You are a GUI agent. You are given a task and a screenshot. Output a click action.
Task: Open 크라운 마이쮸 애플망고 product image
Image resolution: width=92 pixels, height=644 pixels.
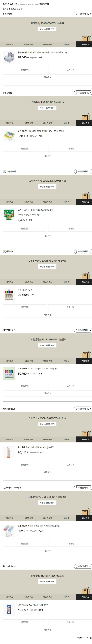(9, 215)
